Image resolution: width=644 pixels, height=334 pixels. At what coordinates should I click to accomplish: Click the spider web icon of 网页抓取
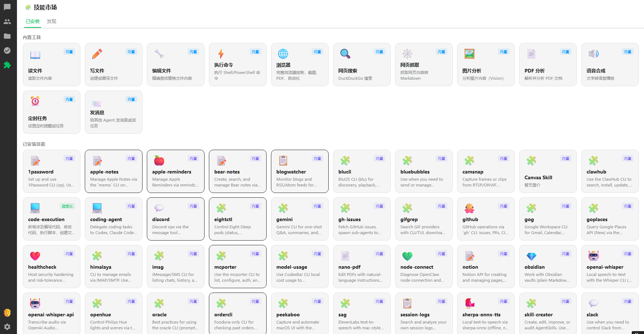pos(407,54)
